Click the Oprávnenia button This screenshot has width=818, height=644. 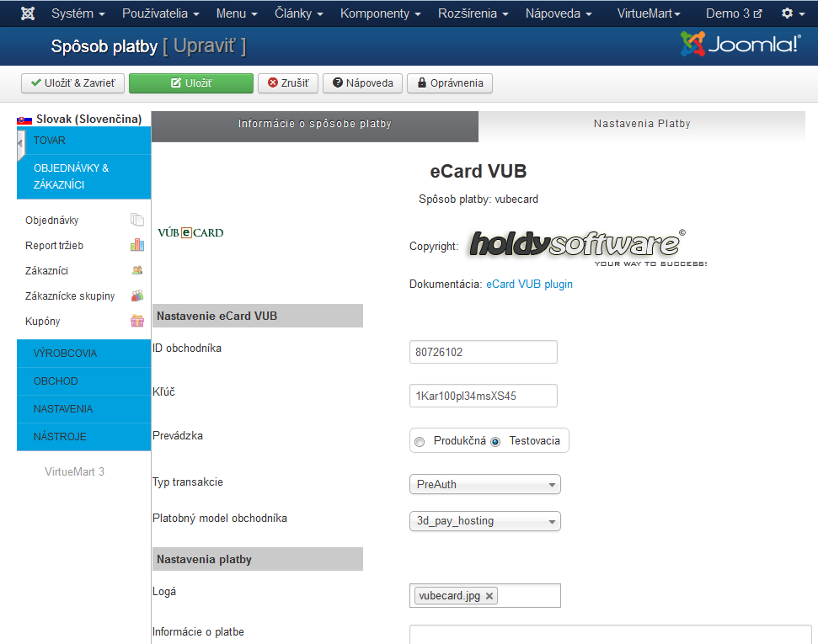(450, 83)
